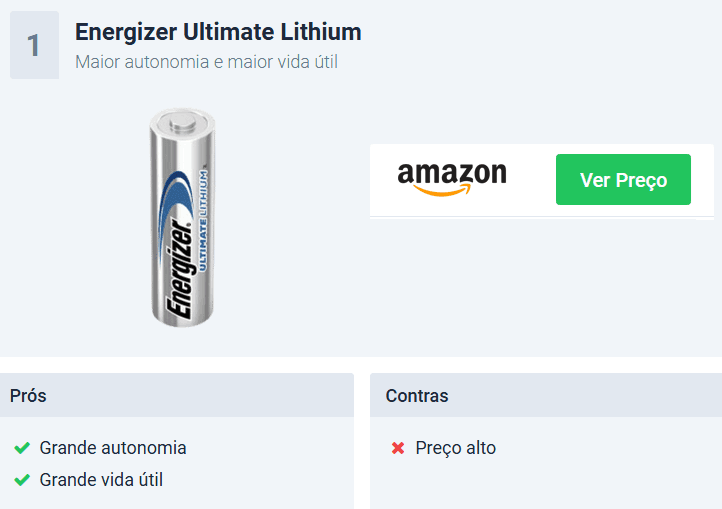722x509 pixels.
Task: Click the white Amazon offer card
Action: tap(542, 180)
